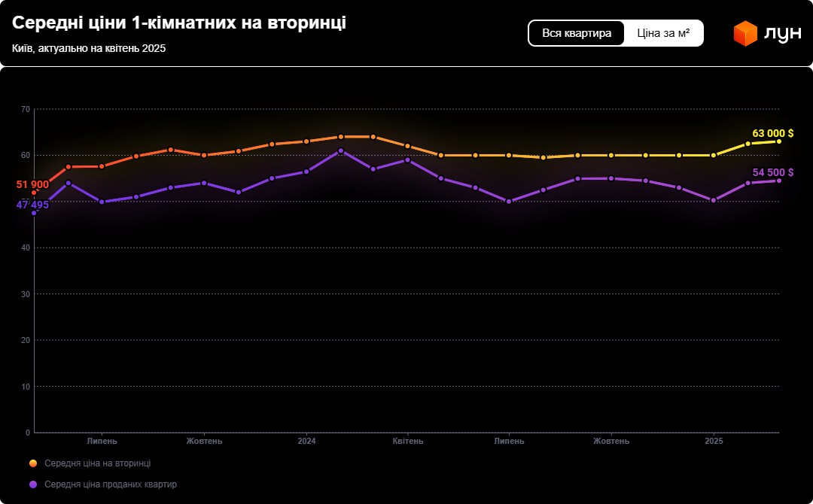This screenshot has width=813, height=504.
Task: Select the last orange data point
Action: click(x=781, y=141)
